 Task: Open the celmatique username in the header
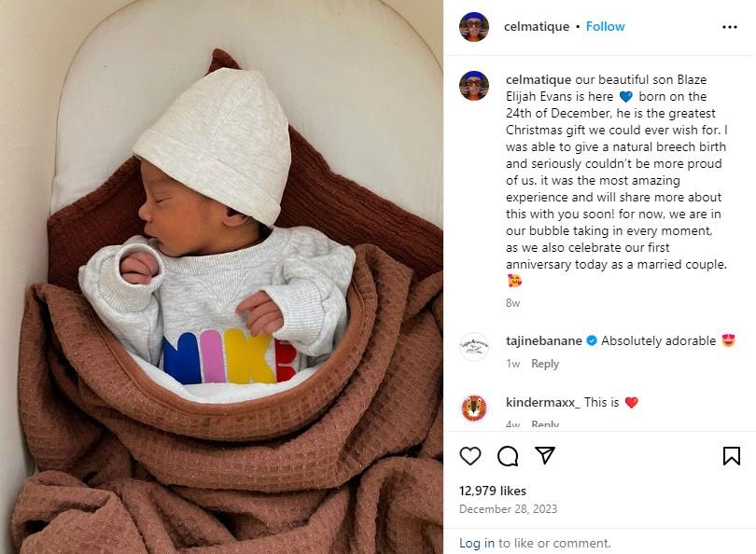536,26
